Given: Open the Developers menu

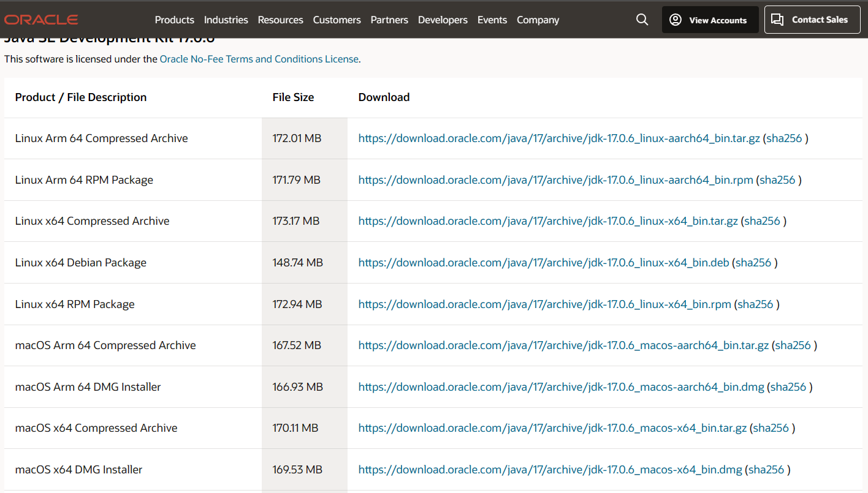Looking at the screenshot, I should point(443,20).
